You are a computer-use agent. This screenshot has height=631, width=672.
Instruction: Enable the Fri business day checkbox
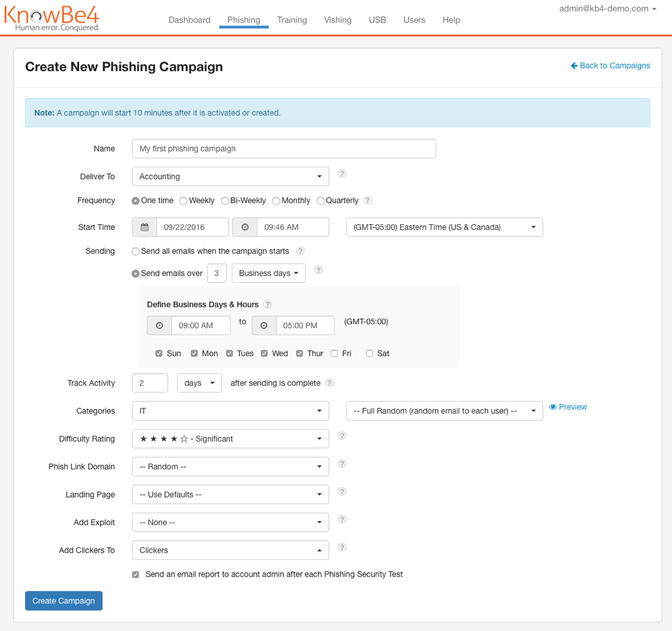pyautogui.click(x=334, y=353)
